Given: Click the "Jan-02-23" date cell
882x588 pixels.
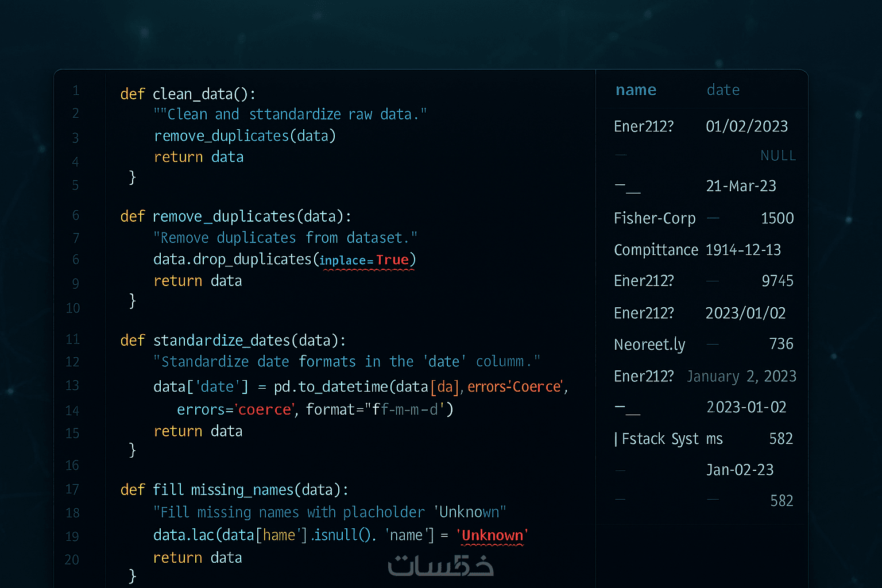Looking at the screenshot, I should pyautogui.click(x=740, y=470).
